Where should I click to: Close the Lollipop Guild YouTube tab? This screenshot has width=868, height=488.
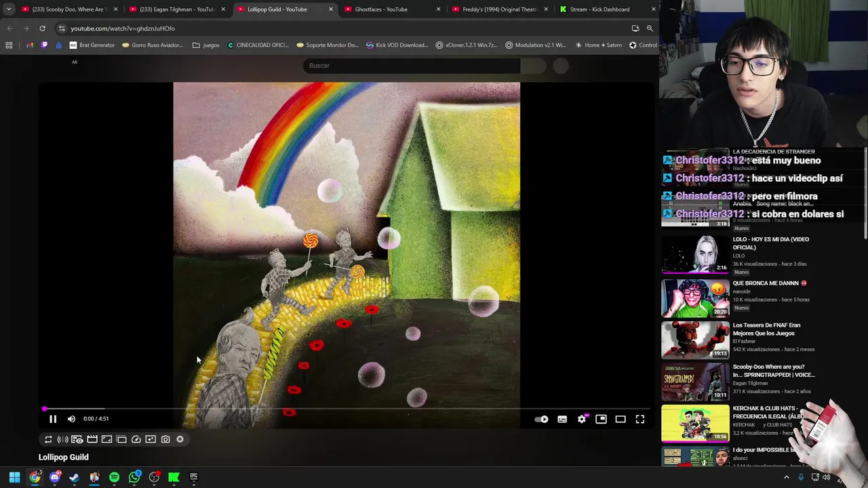[x=331, y=9]
